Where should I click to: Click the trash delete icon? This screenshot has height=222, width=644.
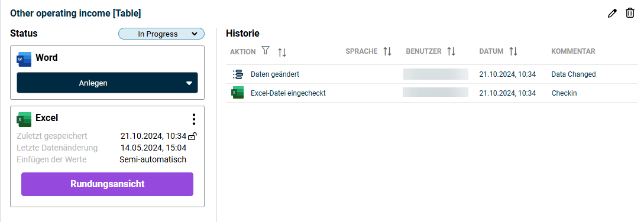point(630,13)
